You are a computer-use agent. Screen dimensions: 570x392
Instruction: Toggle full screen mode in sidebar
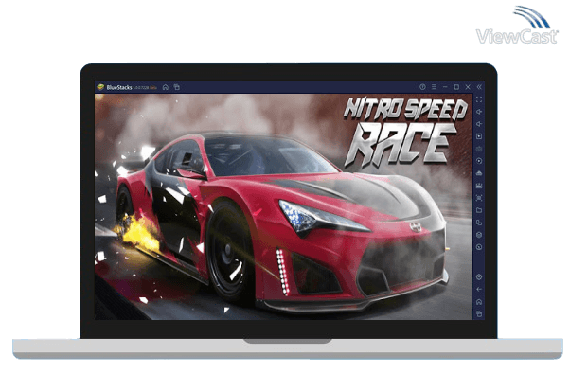(479, 99)
